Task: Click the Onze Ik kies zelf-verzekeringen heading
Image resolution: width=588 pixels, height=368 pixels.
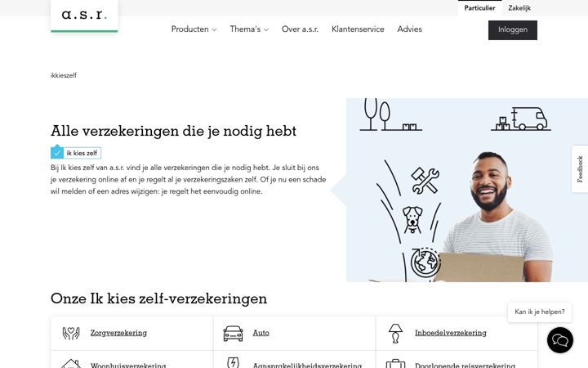Action: tap(159, 298)
